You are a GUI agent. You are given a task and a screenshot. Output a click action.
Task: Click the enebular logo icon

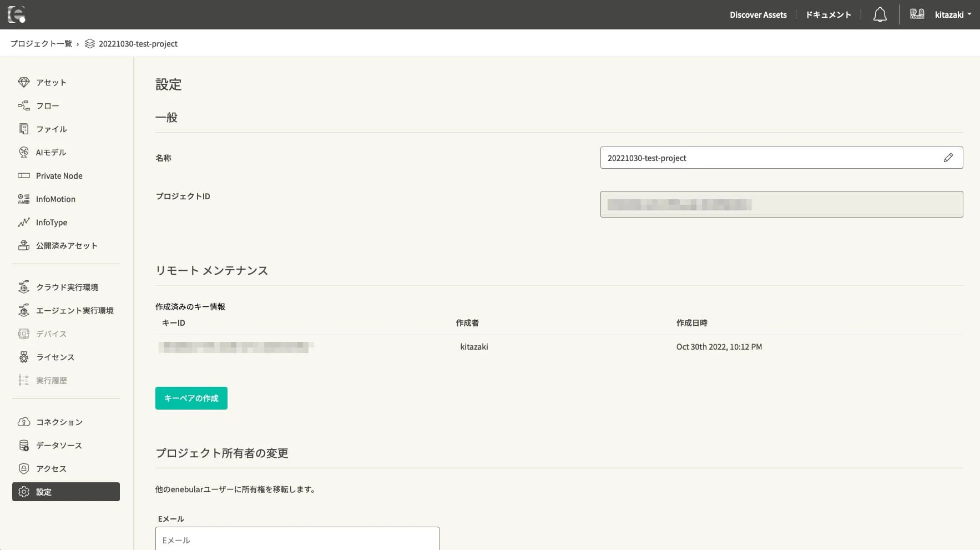(17, 14)
